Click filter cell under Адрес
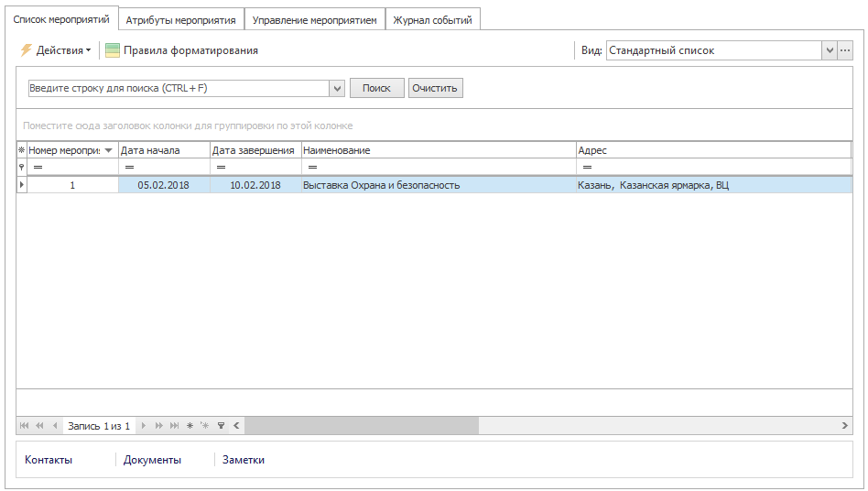Screen dimensions: 868x491 point(713,167)
